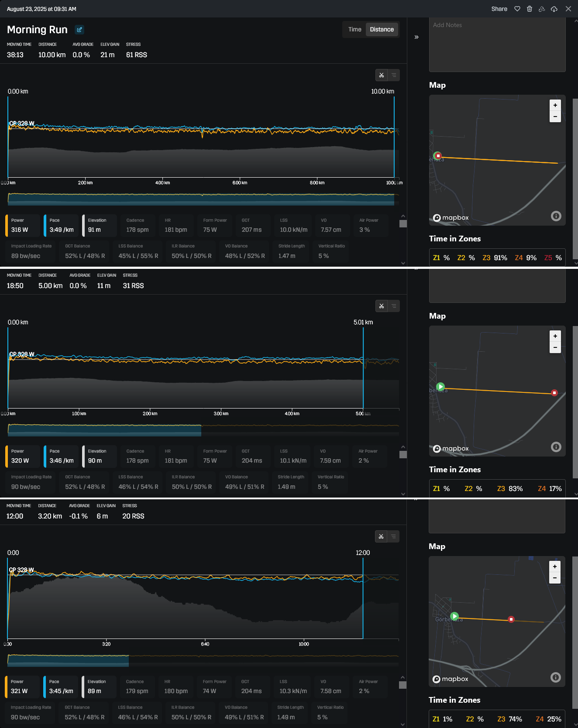Click the red end marker on the map above Z3 74%

click(511, 619)
